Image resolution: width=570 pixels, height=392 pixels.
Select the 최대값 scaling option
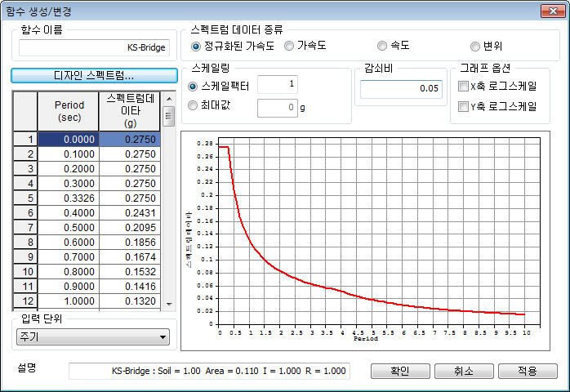pyautogui.click(x=209, y=105)
